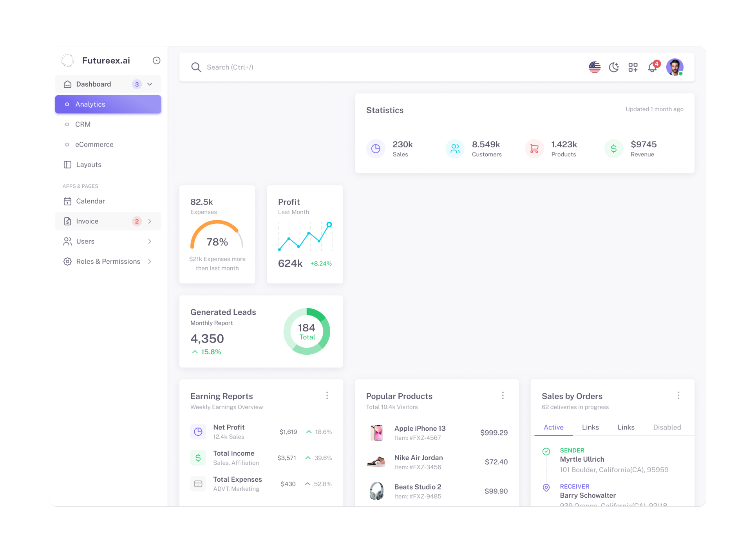Switch to the second Links tab
The image size is (756, 553).
(626, 427)
